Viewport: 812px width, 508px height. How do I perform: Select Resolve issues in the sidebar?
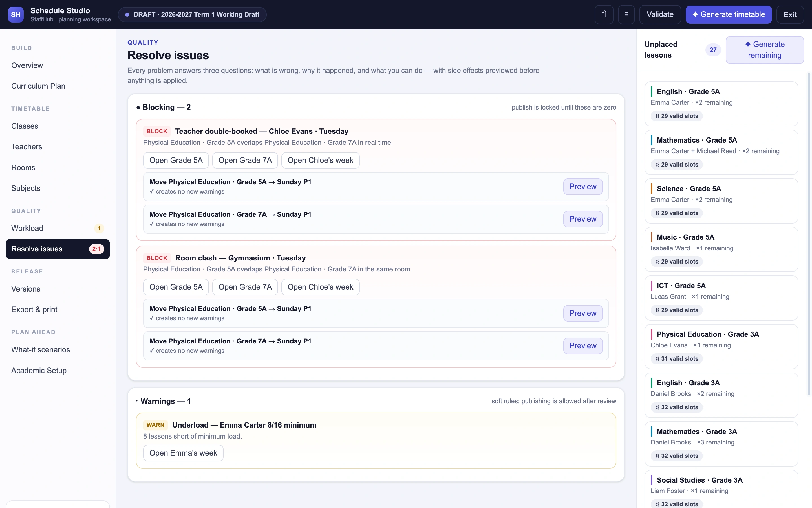58,249
